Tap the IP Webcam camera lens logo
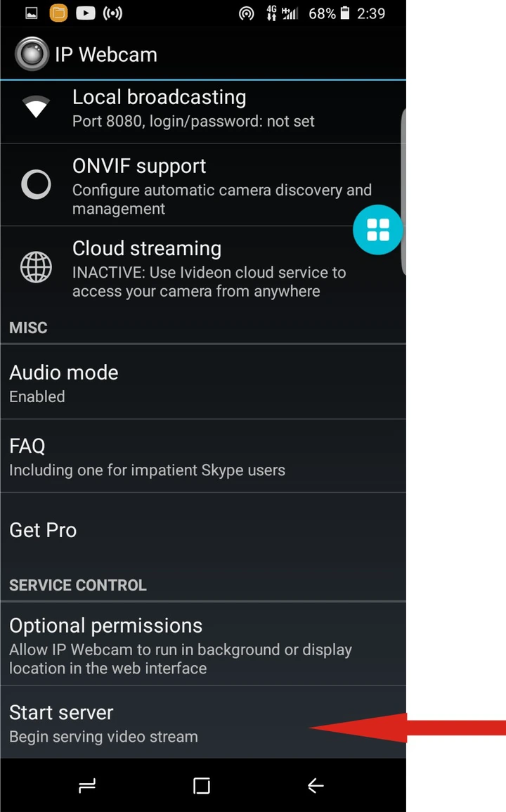The width and height of the screenshot is (506, 812). click(x=32, y=54)
